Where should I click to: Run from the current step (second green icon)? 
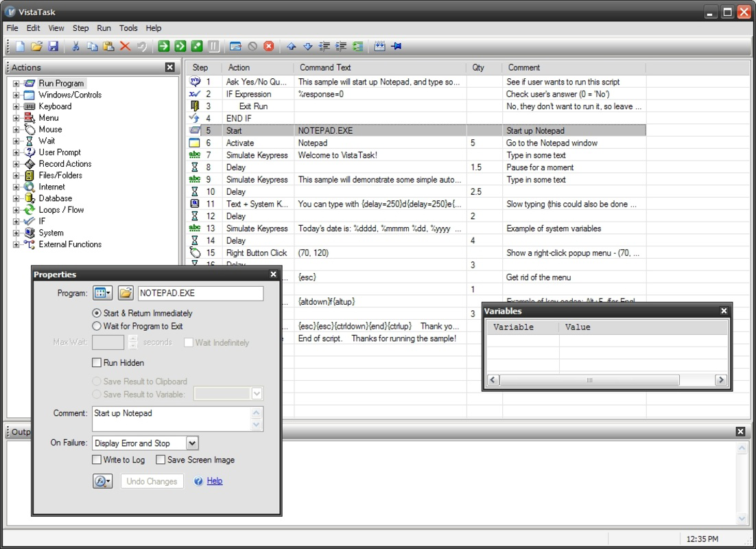pos(180,46)
